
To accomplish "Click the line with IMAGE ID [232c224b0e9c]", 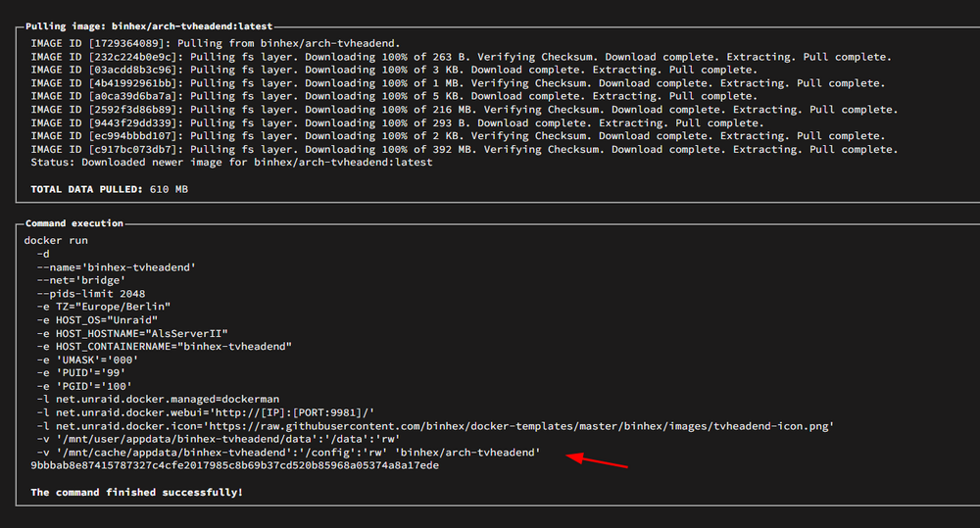I will 462,57.
